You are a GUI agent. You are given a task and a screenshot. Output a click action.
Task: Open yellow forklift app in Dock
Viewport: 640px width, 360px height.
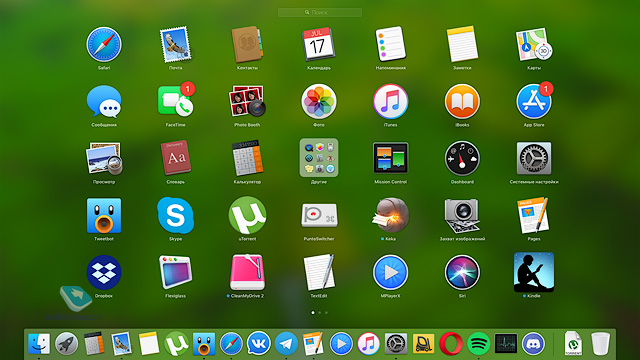[x=423, y=344]
